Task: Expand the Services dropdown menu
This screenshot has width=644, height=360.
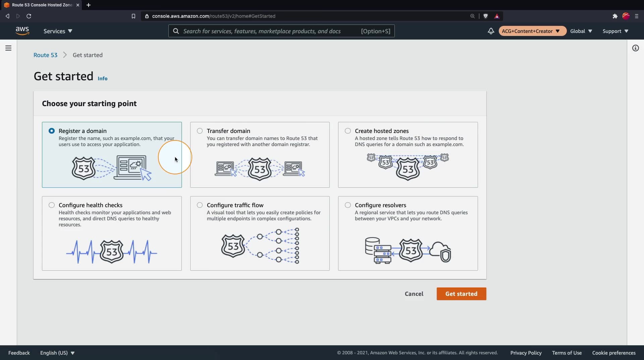Action: pos(58,31)
